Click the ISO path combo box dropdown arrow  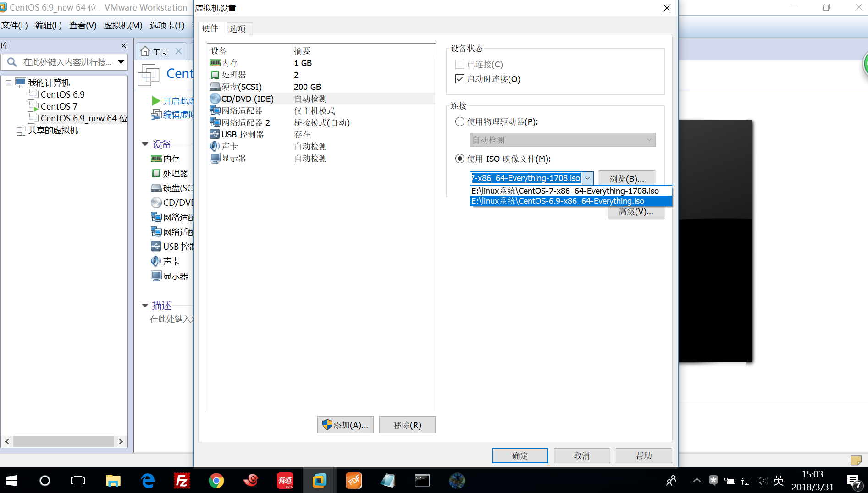(x=587, y=178)
